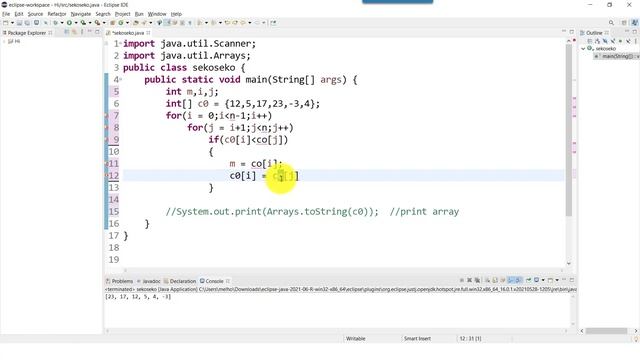
Task: Open the Edit menu
Action: 19,14
